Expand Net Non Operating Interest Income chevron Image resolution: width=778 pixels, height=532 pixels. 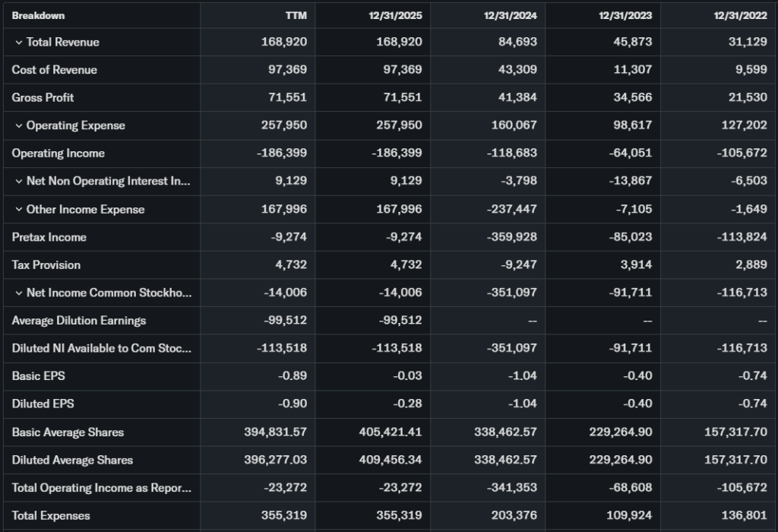pyautogui.click(x=18, y=182)
